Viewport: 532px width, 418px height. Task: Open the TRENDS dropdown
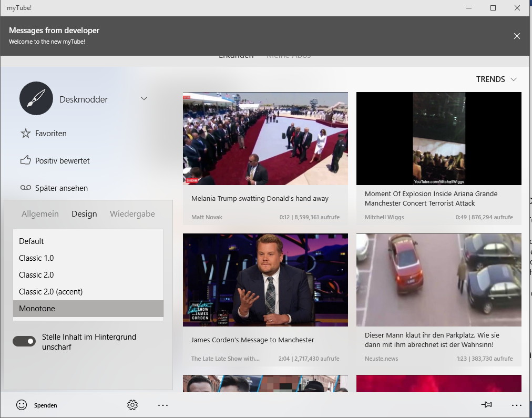pos(496,79)
